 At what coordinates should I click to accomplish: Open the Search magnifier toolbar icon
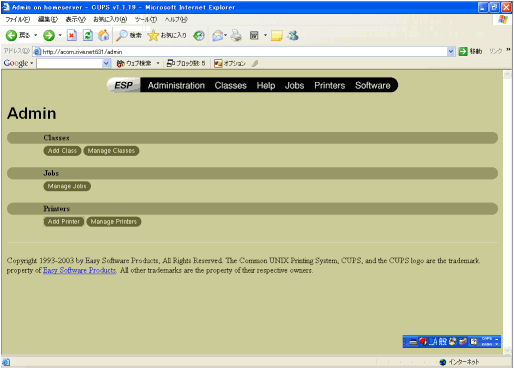(122, 35)
